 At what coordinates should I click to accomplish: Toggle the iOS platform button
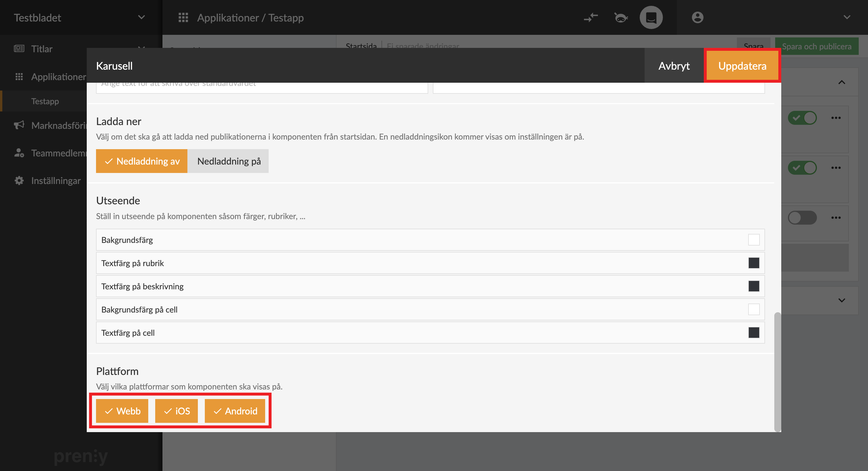tap(177, 411)
